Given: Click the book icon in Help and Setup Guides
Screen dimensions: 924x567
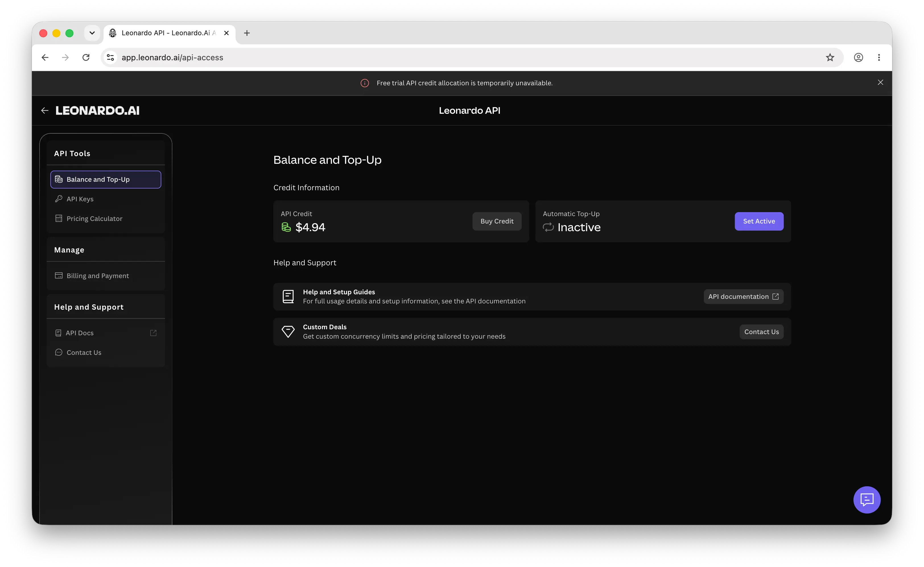Looking at the screenshot, I should tap(288, 297).
